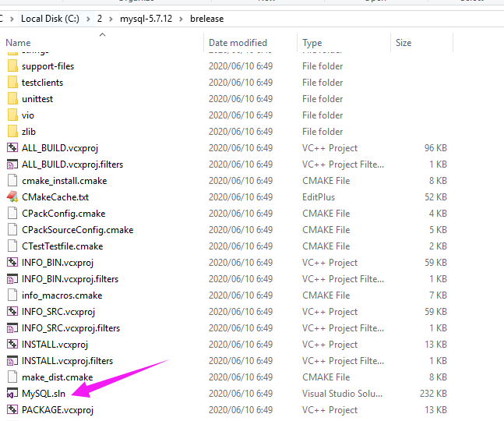Click the 5 KB size of CPackSourceConfig.cmake
Screen dimensions: 504x421
(x=438, y=230)
